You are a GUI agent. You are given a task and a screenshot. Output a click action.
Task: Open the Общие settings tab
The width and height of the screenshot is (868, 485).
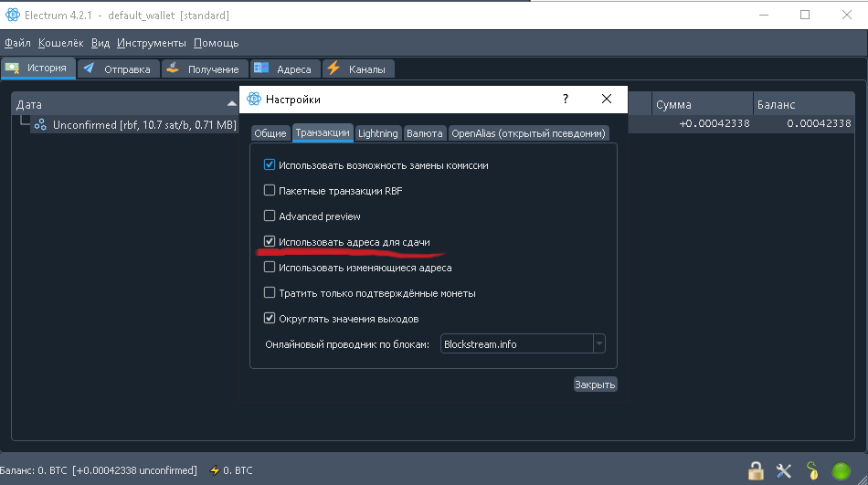[x=270, y=133]
